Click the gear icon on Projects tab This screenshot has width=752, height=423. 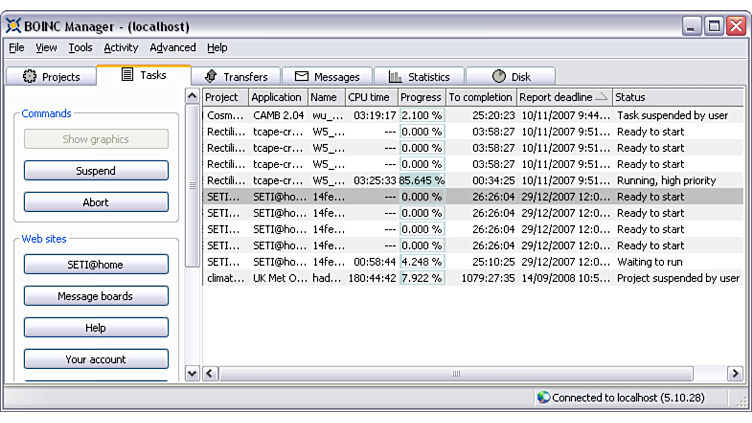click(x=29, y=77)
